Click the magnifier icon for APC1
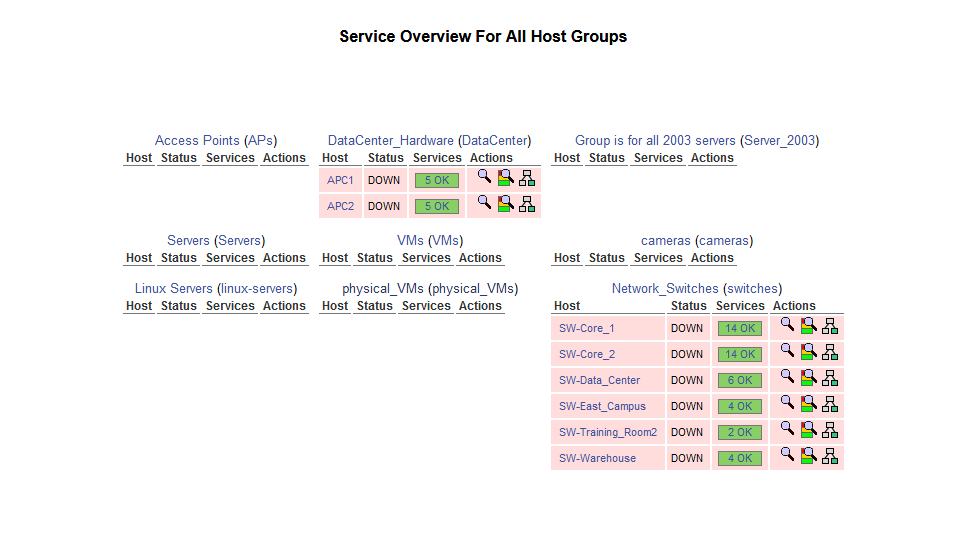The width and height of the screenshot is (974, 539). pyautogui.click(x=484, y=176)
